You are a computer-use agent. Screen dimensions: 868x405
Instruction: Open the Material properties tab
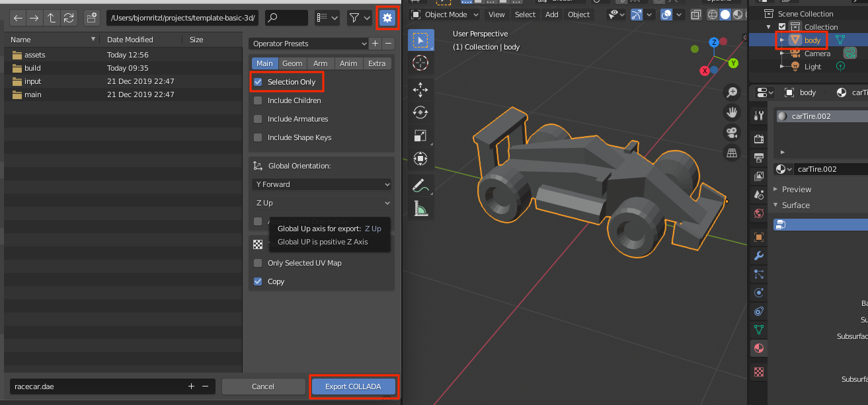coord(758,348)
